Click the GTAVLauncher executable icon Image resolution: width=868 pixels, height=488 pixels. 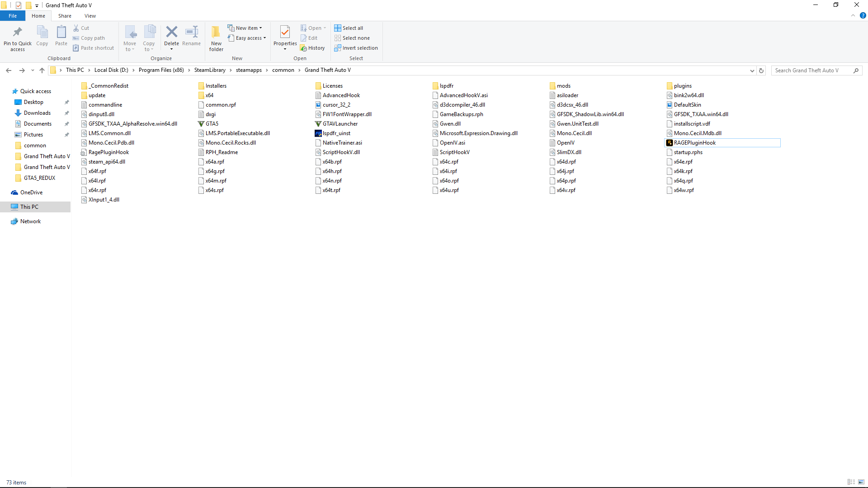(x=318, y=124)
